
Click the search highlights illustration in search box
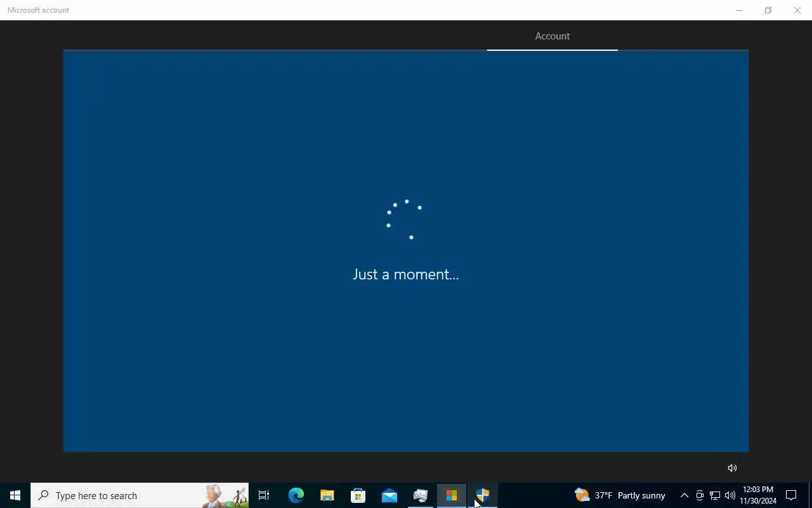tap(225, 495)
